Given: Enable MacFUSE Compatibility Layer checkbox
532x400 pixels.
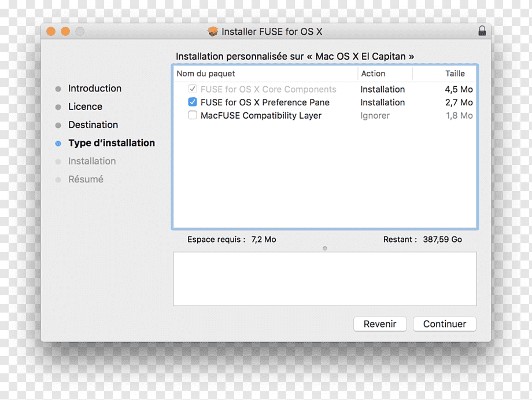Looking at the screenshot, I should [193, 115].
